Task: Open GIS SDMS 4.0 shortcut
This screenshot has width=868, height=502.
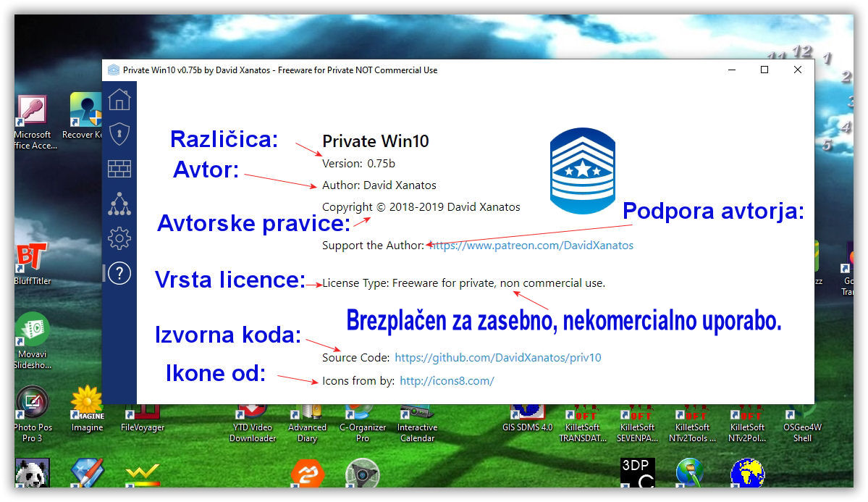Action: tap(528, 419)
